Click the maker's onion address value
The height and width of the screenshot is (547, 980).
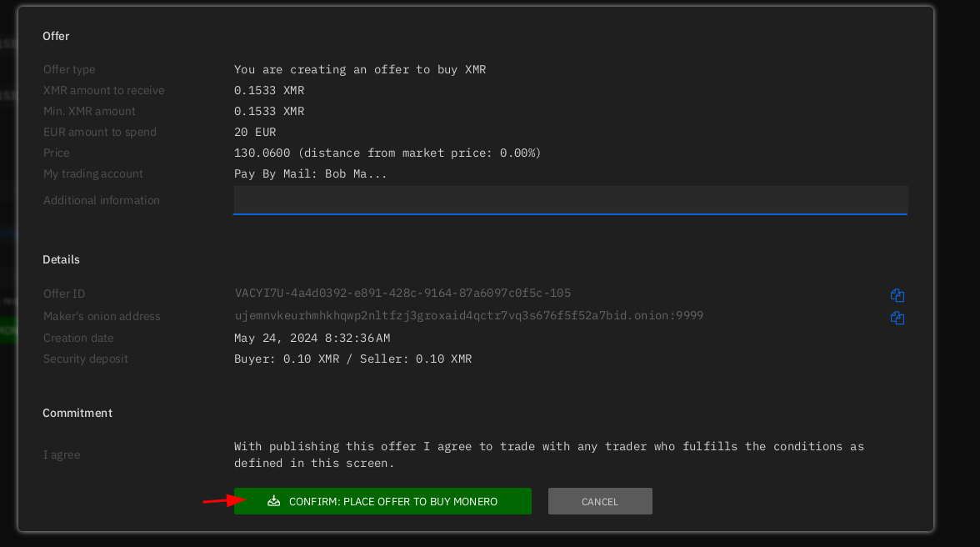tap(468, 316)
